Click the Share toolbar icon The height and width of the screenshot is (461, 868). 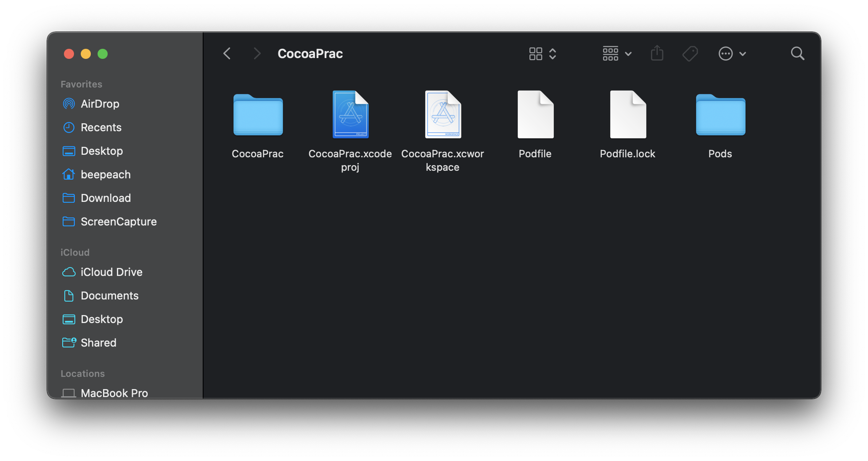pos(657,53)
